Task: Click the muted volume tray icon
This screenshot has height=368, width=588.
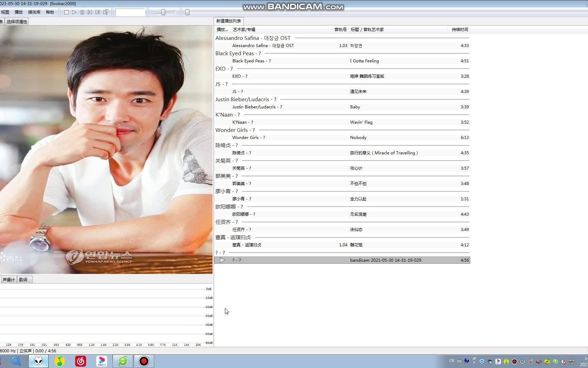Action: point(563,362)
